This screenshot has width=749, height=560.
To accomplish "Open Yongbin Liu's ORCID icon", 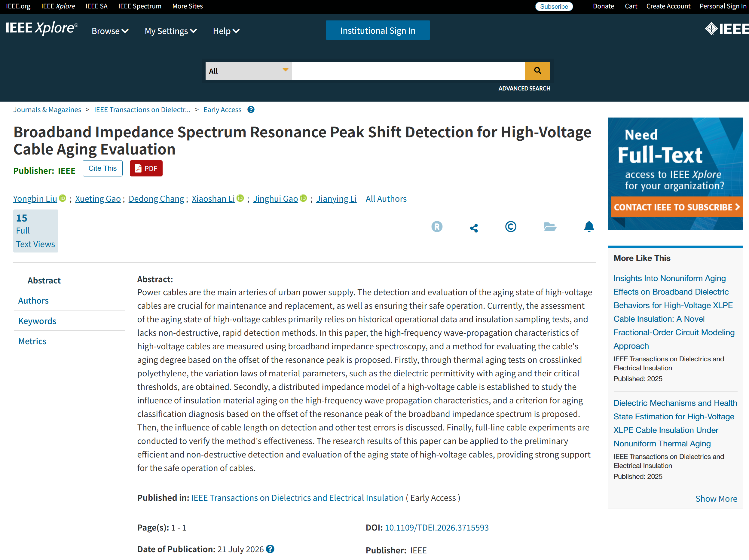I will pos(62,198).
